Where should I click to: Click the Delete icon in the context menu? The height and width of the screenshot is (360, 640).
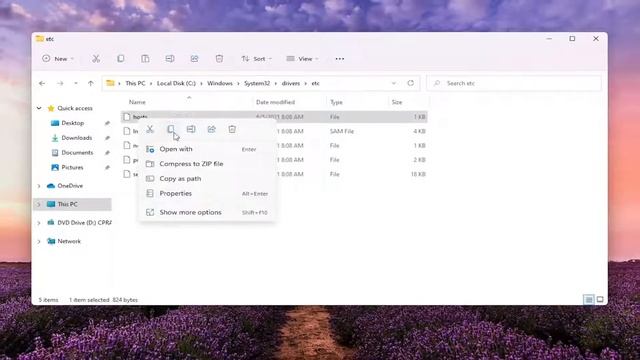click(x=232, y=129)
